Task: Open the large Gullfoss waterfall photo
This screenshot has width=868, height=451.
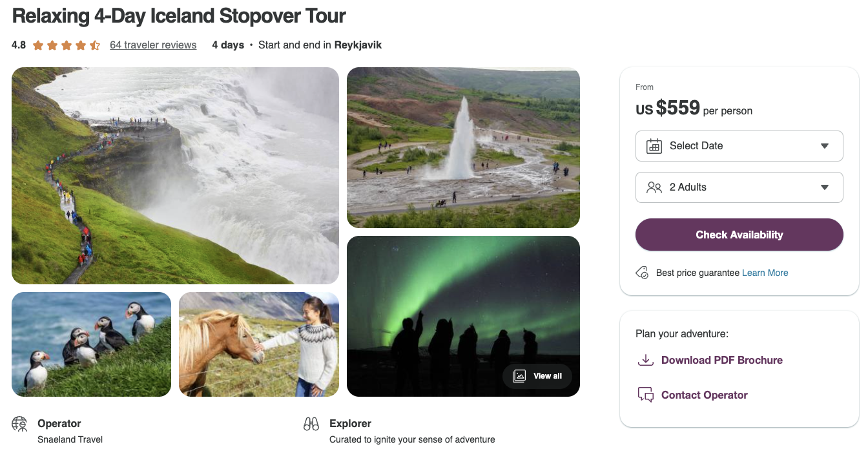Action: point(175,176)
